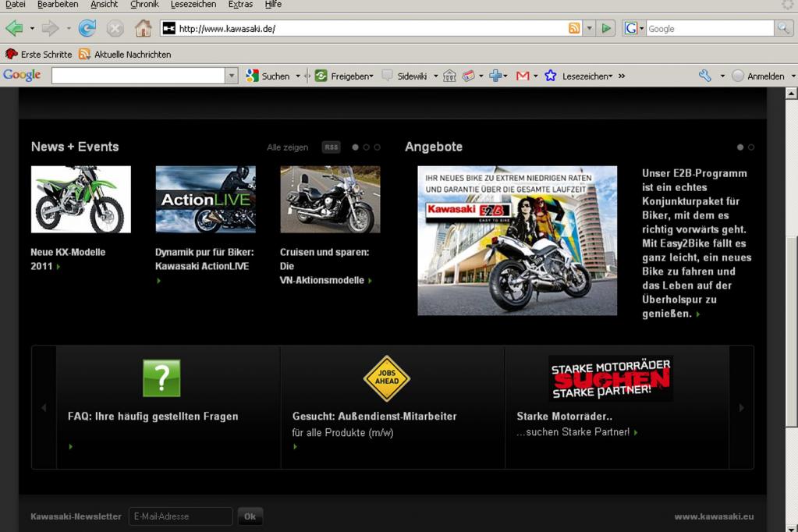The width and height of the screenshot is (798, 532).
Task: Open address bar URL history dropdown
Action: (x=590, y=29)
